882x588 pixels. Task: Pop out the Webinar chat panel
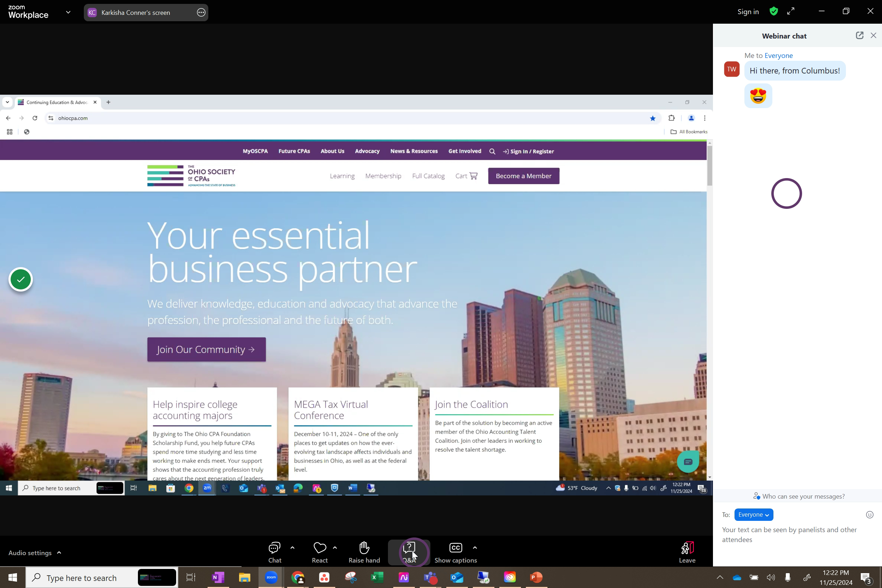coord(859,36)
